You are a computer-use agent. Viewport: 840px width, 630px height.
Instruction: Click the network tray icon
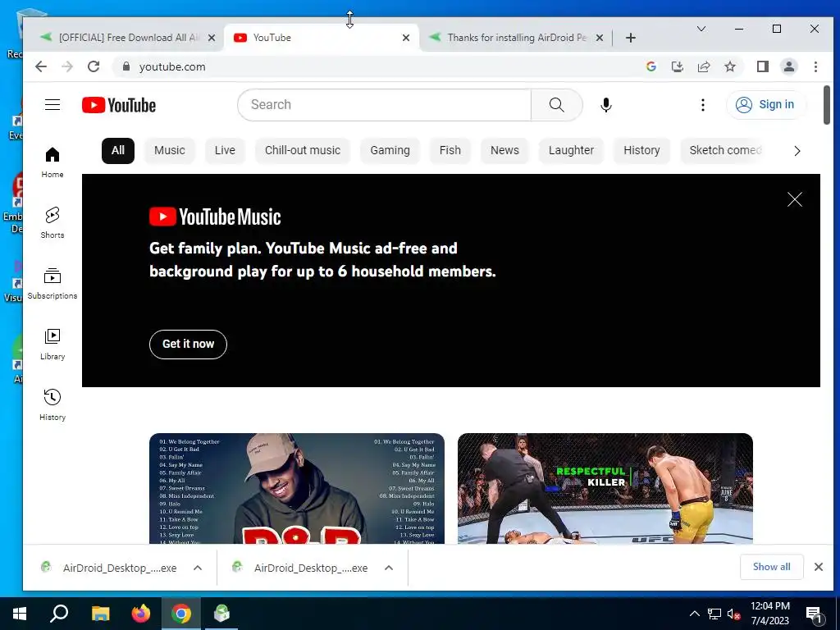point(714,614)
